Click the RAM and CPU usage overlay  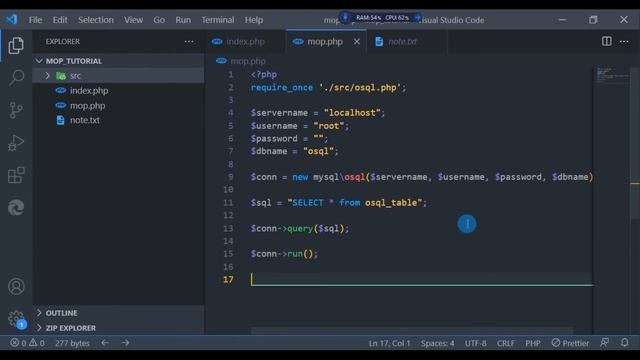382,18
